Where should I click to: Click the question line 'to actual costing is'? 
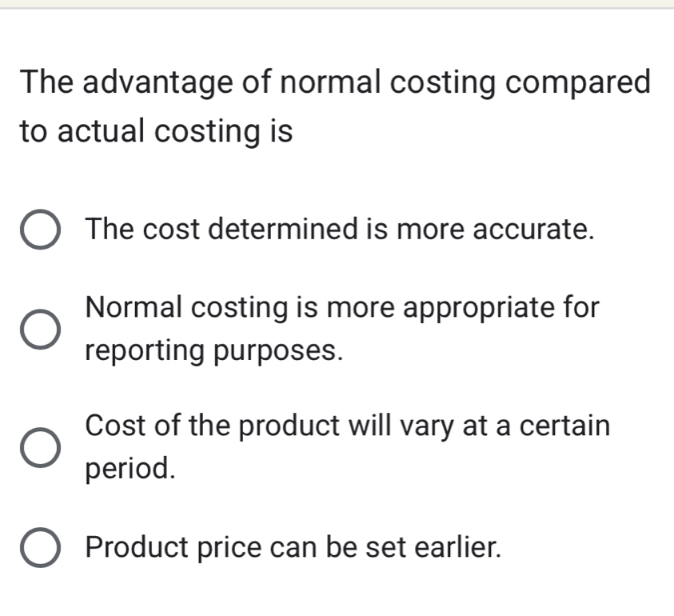pyautogui.click(x=157, y=131)
